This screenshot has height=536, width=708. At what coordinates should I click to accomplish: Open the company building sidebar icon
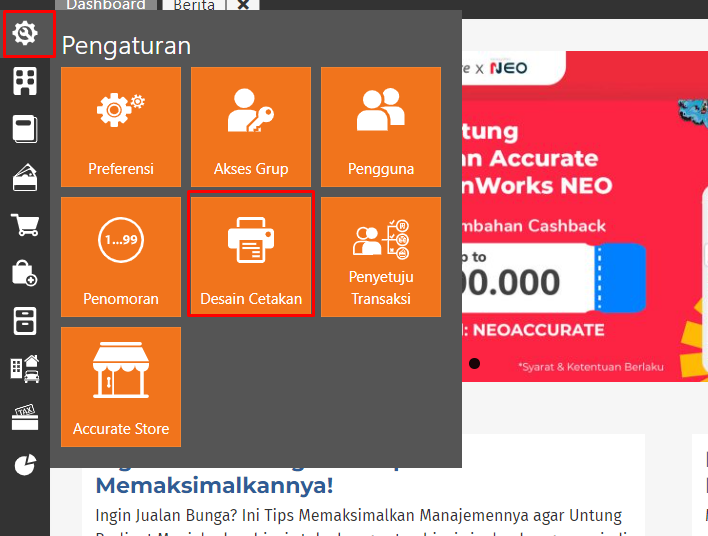[25, 81]
